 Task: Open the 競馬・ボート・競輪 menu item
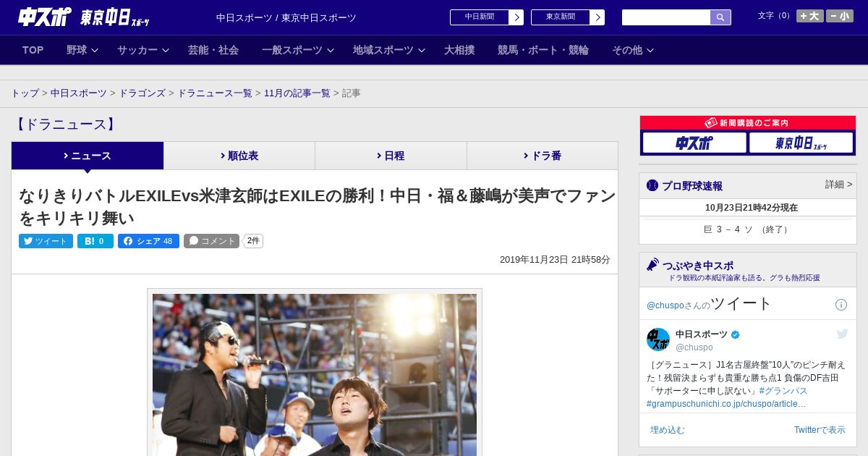coord(543,50)
